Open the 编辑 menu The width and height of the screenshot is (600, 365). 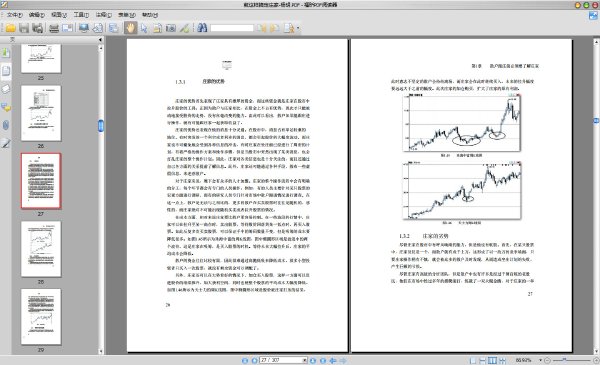[37, 15]
